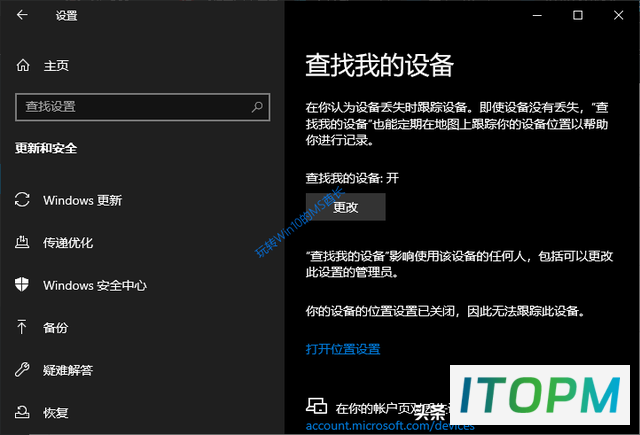Screen dimensions: 640x435
Task: Open the 传递优化 section
Action: (68, 243)
